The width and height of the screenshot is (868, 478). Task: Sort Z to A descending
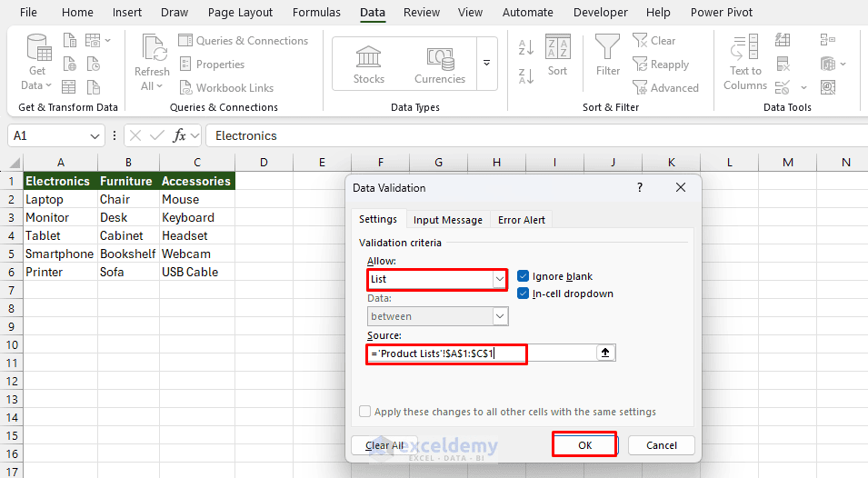(526, 75)
